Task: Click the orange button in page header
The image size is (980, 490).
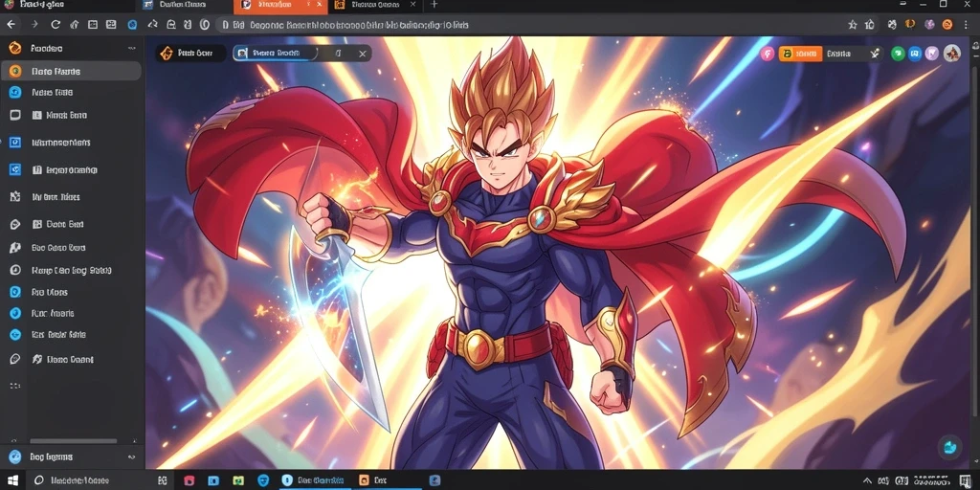Action: click(x=800, y=54)
